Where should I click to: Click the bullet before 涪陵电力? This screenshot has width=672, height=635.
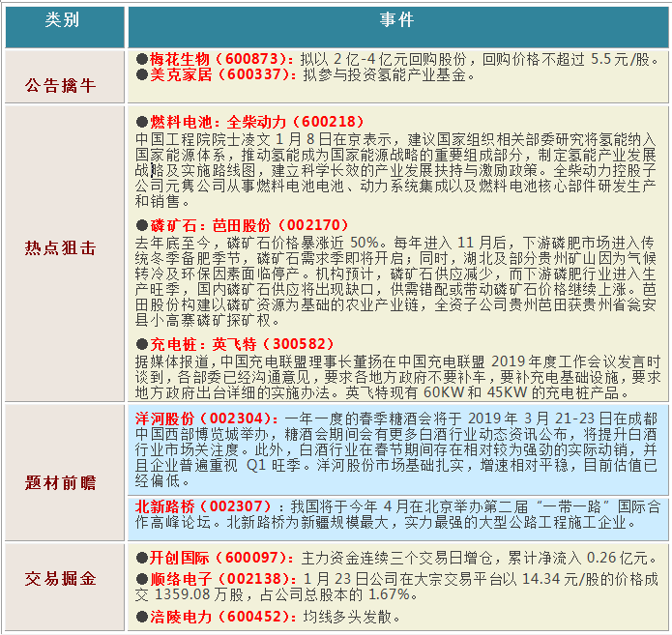click(x=142, y=617)
